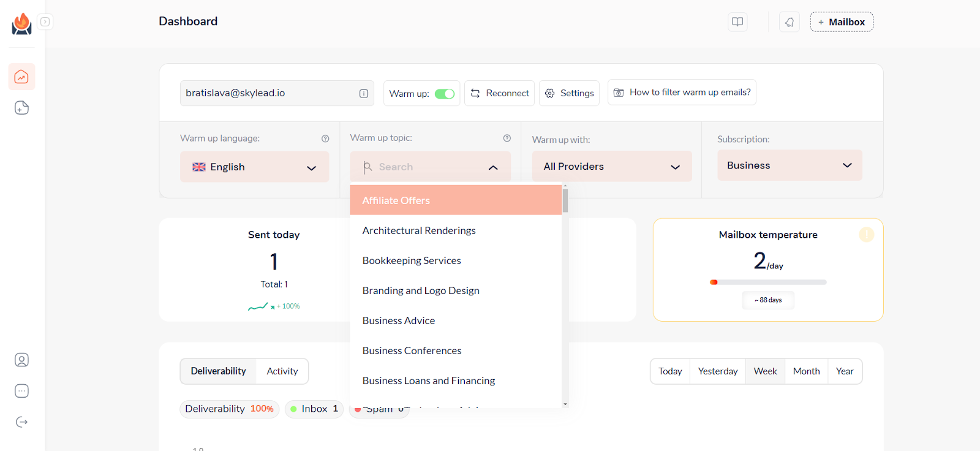The width and height of the screenshot is (980, 451).
Task: Click the warm up topic Search field
Action: click(x=429, y=167)
